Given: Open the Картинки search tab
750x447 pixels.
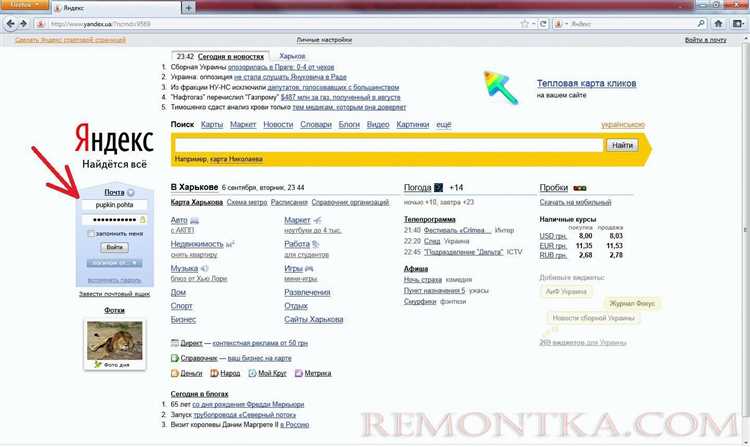Looking at the screenshot, I should (x=412, y=124).
